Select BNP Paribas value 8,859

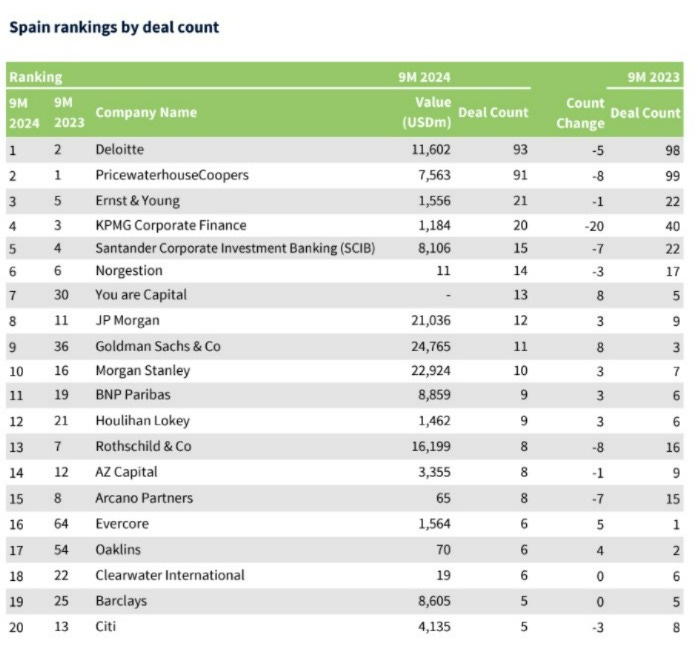pos(434,395)
